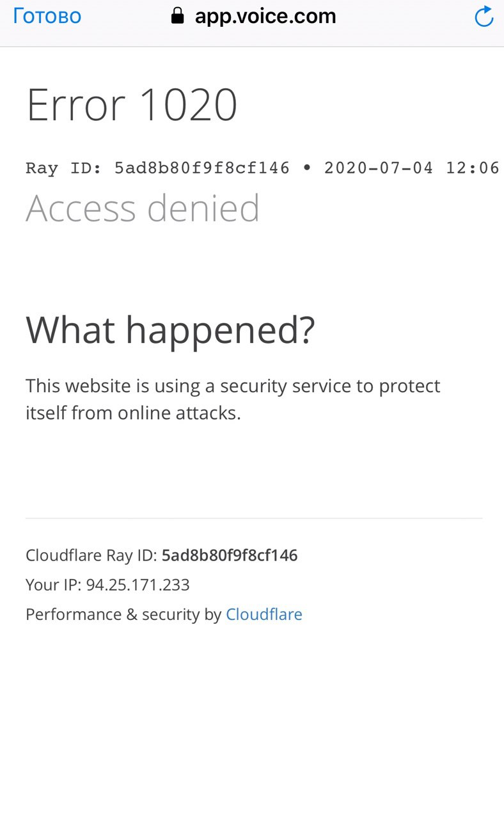504x819 pixels.
Task: Click the word denied under the Ray ID
Action: coord(203,208)
